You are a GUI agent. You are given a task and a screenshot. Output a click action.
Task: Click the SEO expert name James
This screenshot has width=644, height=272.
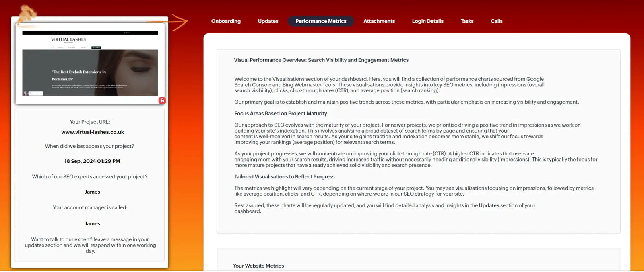coord(92,192)
